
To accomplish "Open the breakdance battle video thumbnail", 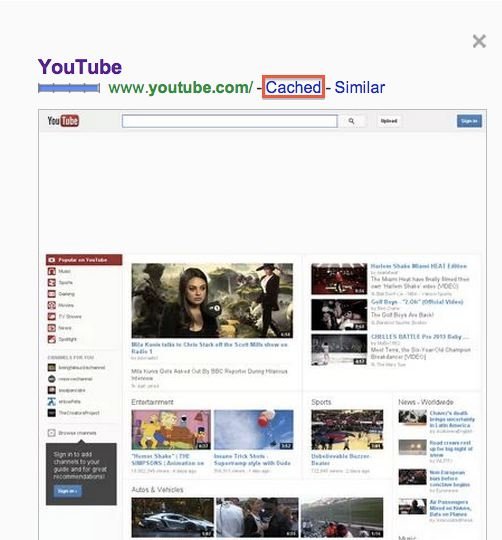I will click(x=339, y=350).
